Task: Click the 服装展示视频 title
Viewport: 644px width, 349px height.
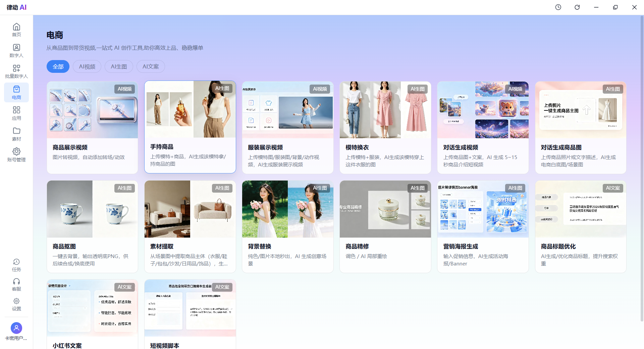Action: tap(265, 147)
